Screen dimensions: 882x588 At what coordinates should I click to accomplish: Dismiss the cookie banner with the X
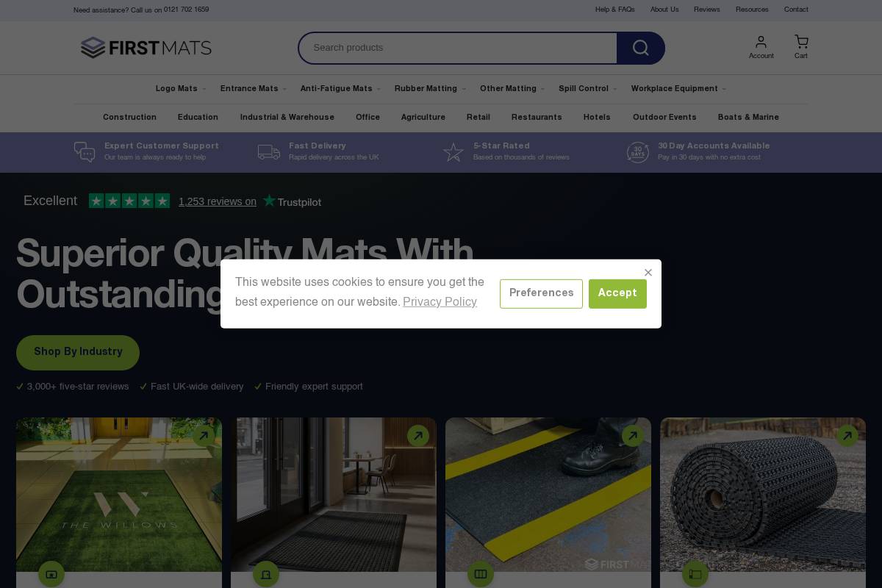click(648, 273)
